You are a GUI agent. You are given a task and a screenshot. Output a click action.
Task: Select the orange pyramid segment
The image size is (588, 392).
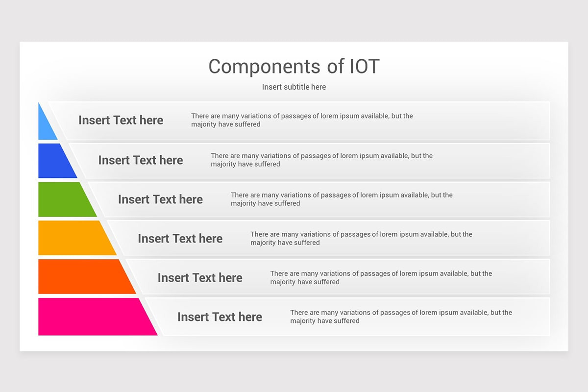point(83,277)
